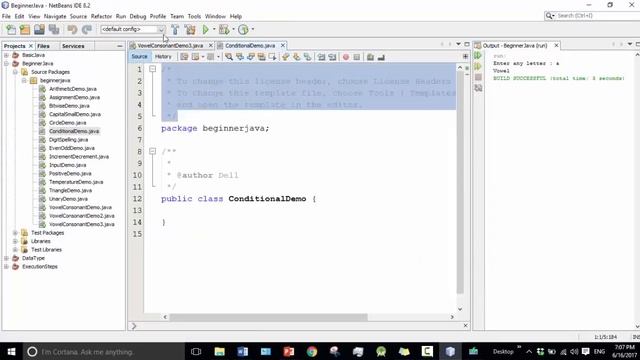The width and height of the screenshot is (640, 360).
Task: Collapse the Source Packages node
Action: (15, 72)
